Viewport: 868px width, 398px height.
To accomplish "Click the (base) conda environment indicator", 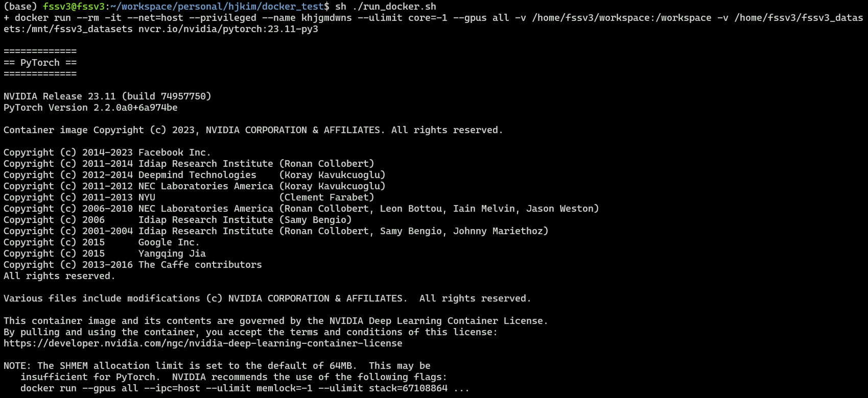I will pos(20,7).
